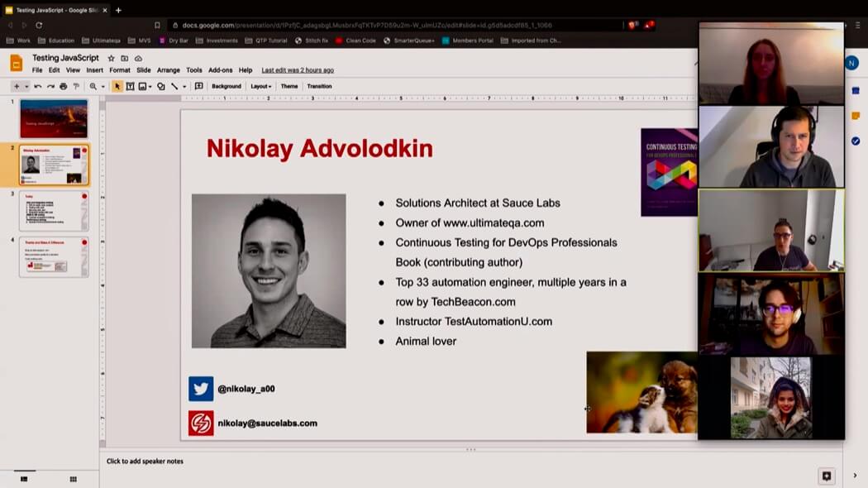The height and width of the screenshot is (488, 868).
Task: Add a new slide with plus button
Action: 17,86
